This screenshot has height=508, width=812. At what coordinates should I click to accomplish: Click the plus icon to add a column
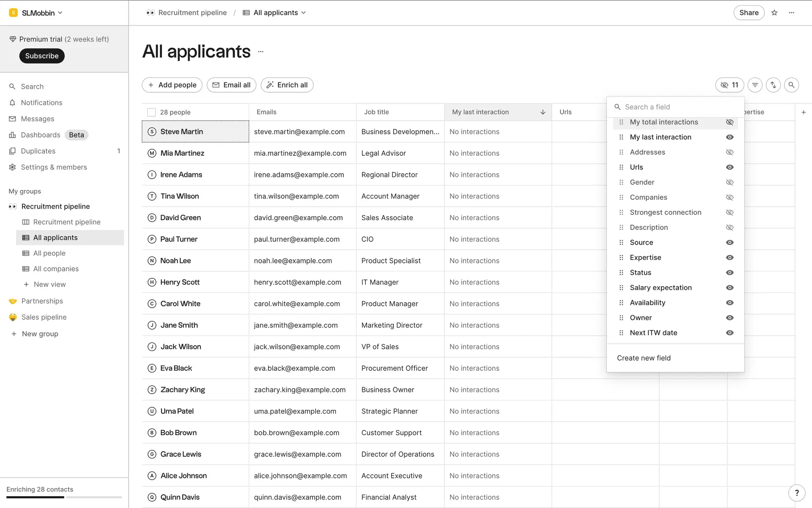coord(804,112)
